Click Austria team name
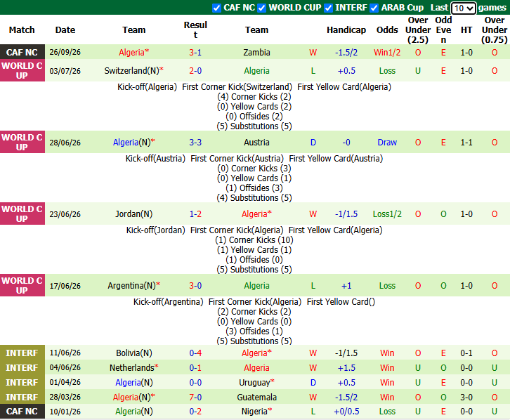Image resolution: width=510 pixels, height=420 pixels. pyautogui.click(x=256, y=143)
